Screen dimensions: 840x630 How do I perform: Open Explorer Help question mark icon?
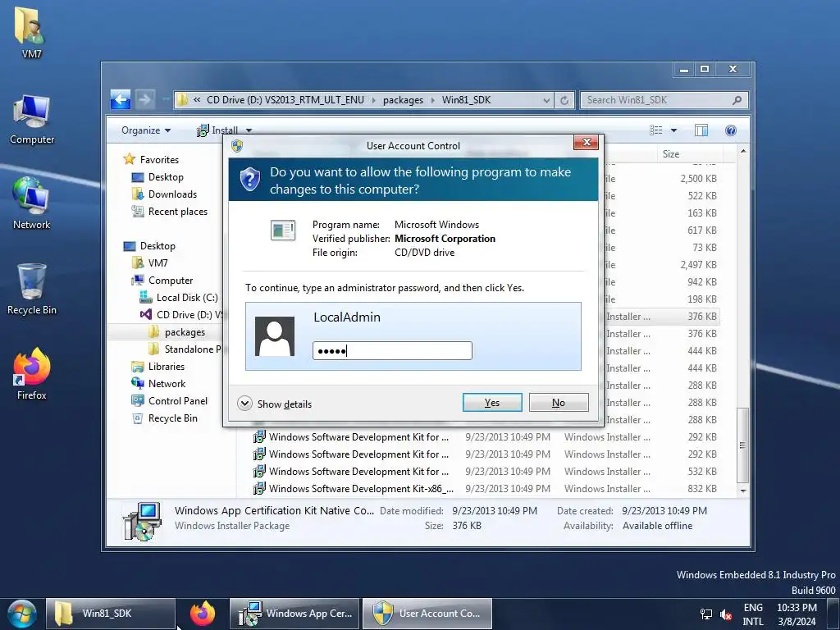click(731, 130)
